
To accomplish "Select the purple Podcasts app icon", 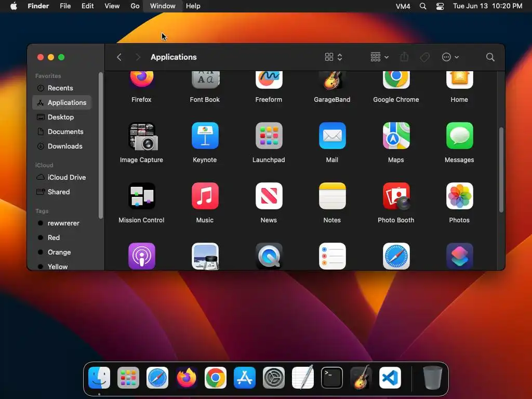I will pyautogui.click(x=141, y=256).
